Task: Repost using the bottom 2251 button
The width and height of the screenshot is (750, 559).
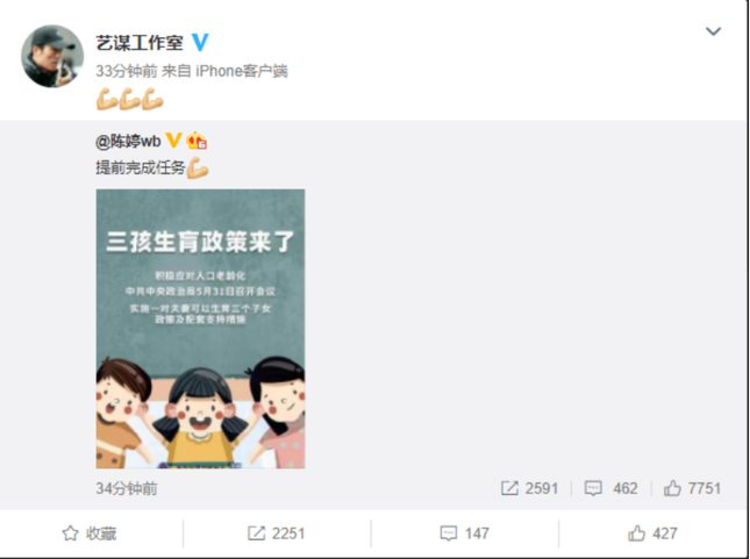Action: point(276,533)
